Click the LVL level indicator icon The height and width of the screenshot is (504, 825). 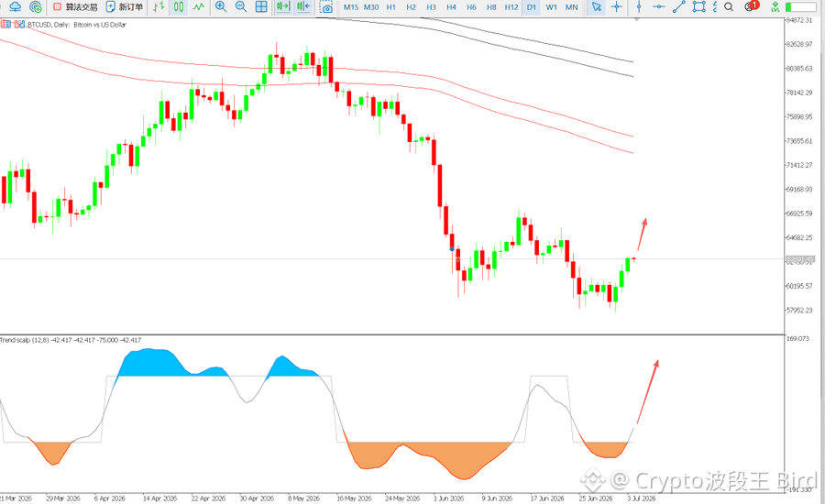pos(775,6)
